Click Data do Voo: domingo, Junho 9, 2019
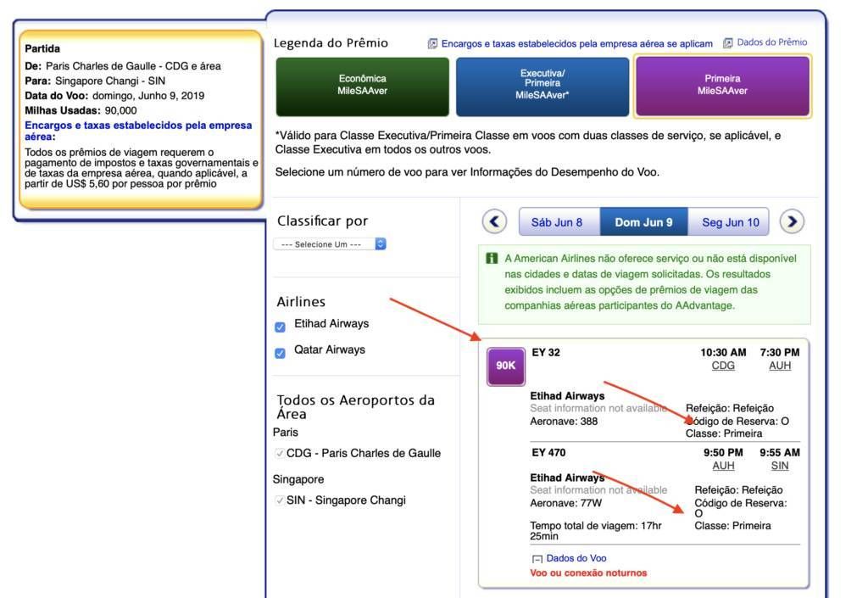The width and height of the screenshot is (868, 598). [114, 96]
